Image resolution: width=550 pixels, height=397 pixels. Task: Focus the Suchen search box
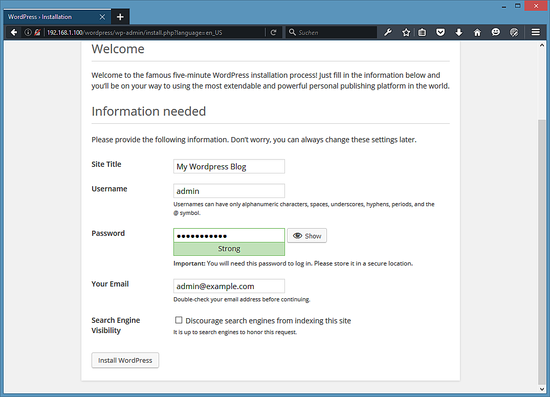click(x=331, y=32)
